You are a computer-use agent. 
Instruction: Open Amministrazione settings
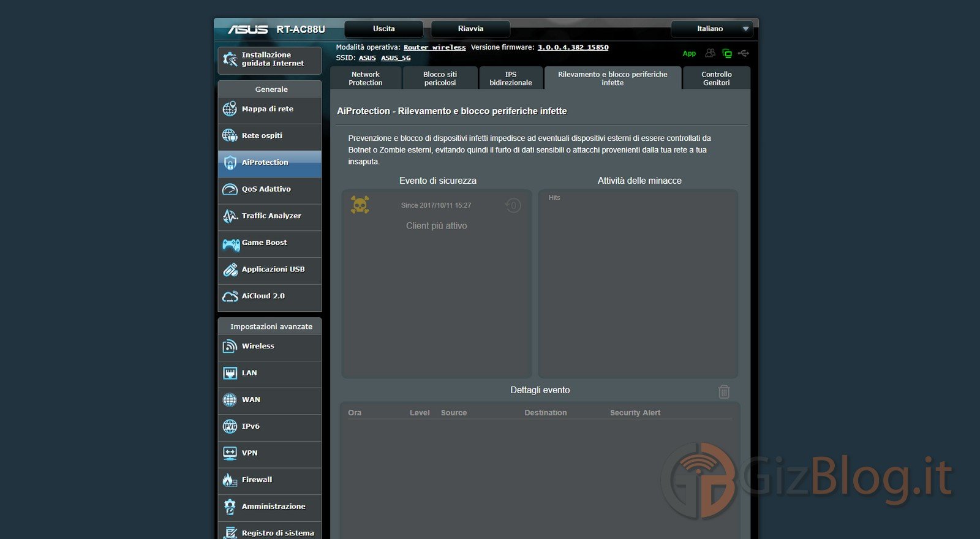point(269,507)
